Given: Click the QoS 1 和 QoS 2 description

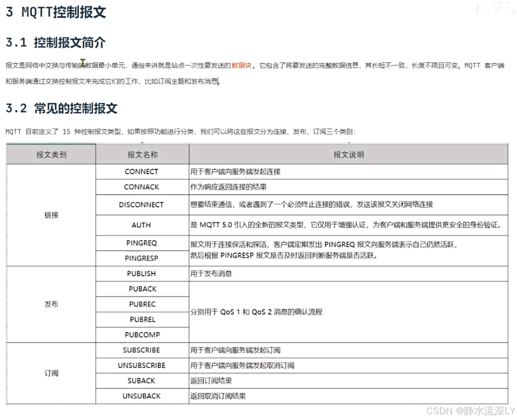Looking at the screenshot, I should point(256,311).
